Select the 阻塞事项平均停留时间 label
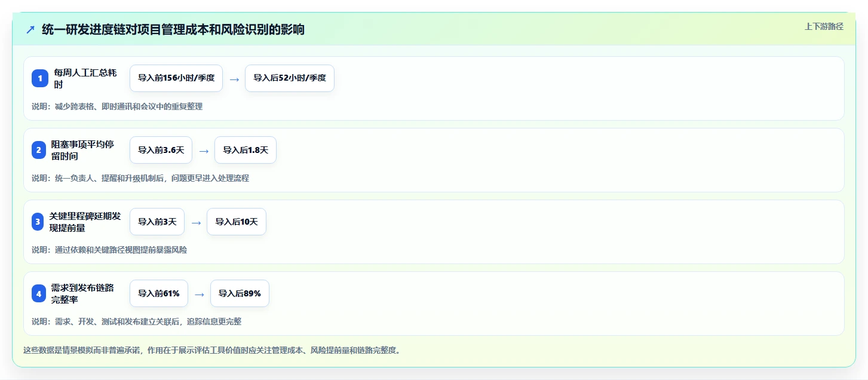Viewport: 868px width, 380px height. [82, 150]
